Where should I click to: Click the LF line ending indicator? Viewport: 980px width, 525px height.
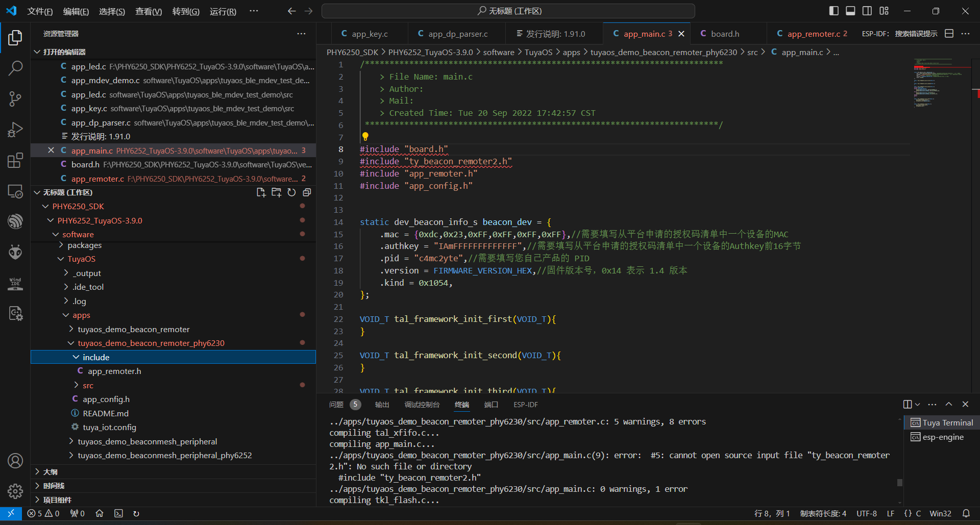click(x=890, y=513)
